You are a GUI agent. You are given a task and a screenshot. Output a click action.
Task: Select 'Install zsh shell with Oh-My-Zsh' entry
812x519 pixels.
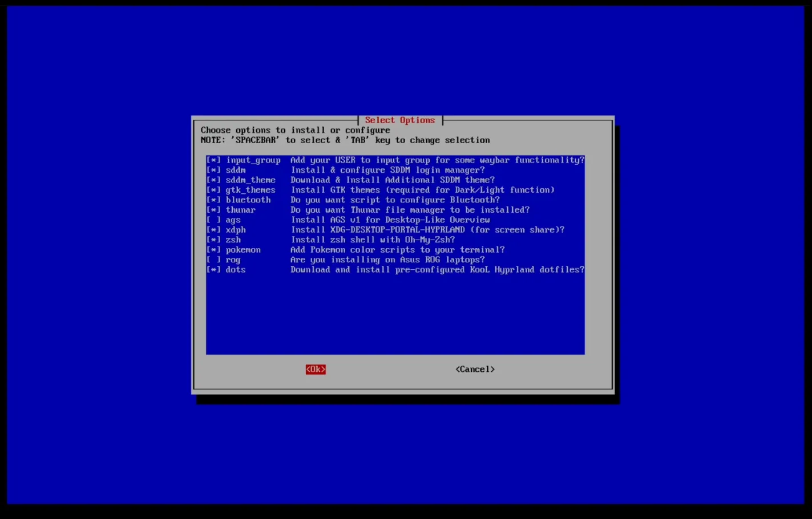(x=373, y=240)
